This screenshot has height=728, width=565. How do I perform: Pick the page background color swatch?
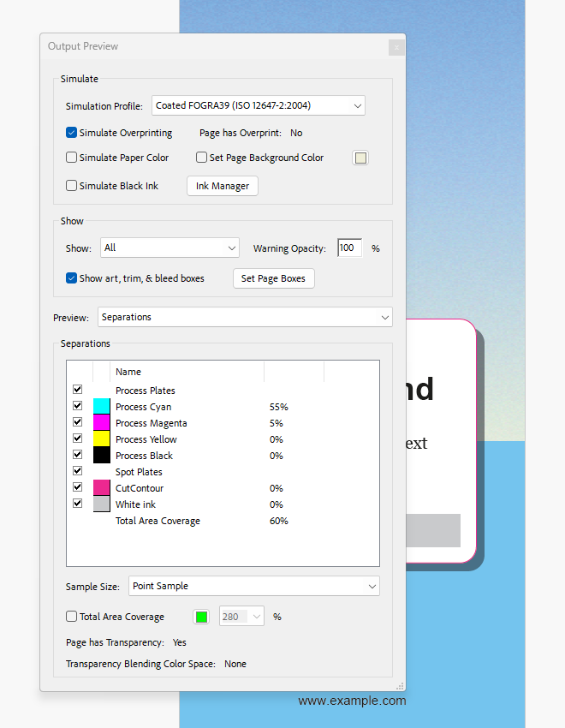click(x=360, y=158)
